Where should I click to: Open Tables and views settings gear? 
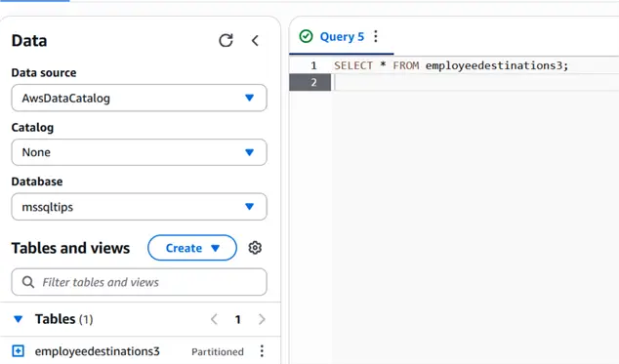click(255, 248)
